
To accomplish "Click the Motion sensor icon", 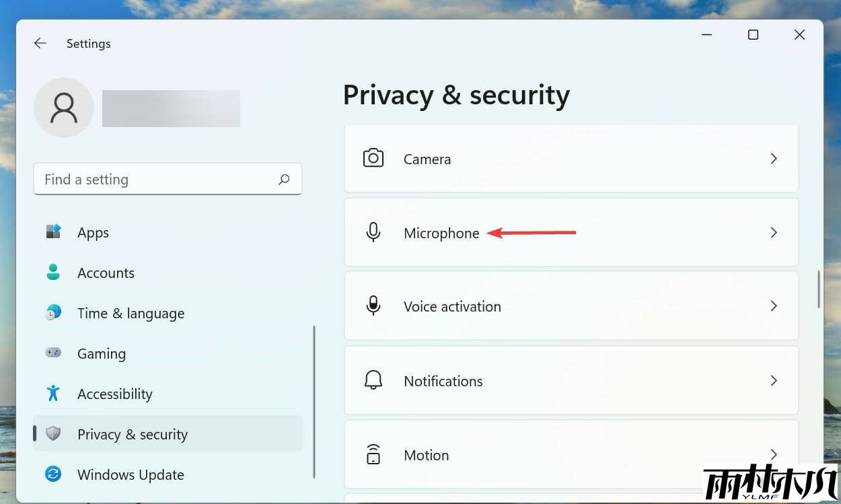I will click(x=373, y=455).
